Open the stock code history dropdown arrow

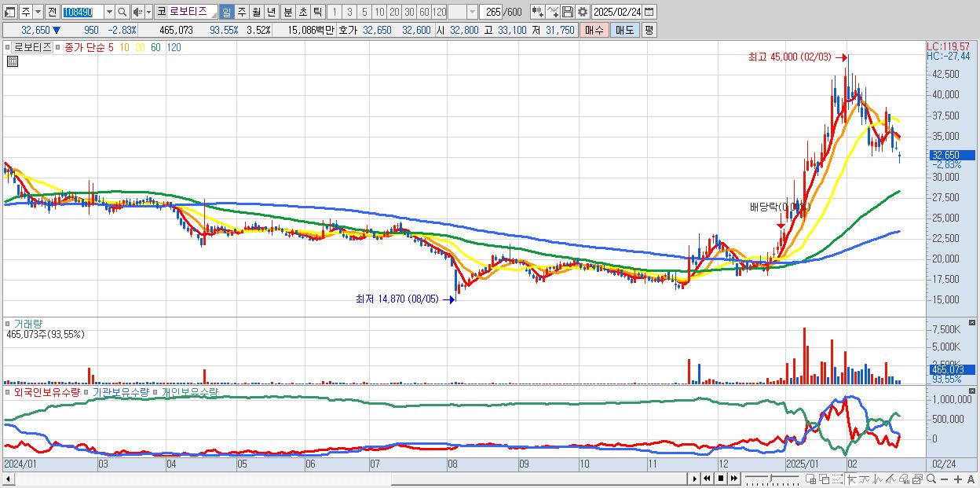point(109,12)
